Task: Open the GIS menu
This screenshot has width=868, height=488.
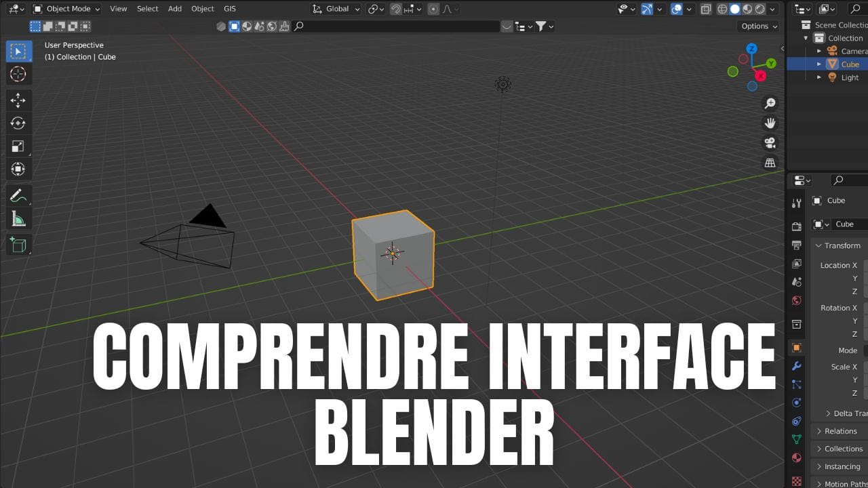Action: coord(230,9)
